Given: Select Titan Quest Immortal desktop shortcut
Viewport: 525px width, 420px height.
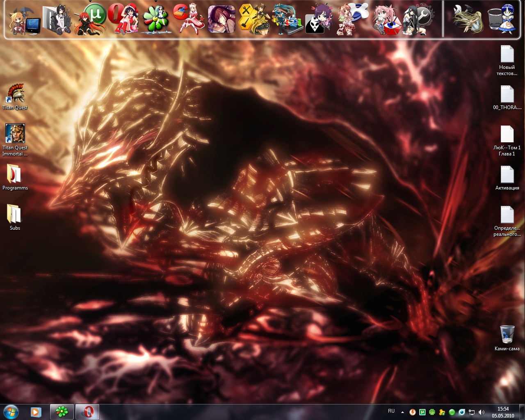Looking at the screenshot, I should (x=15, y=140).
